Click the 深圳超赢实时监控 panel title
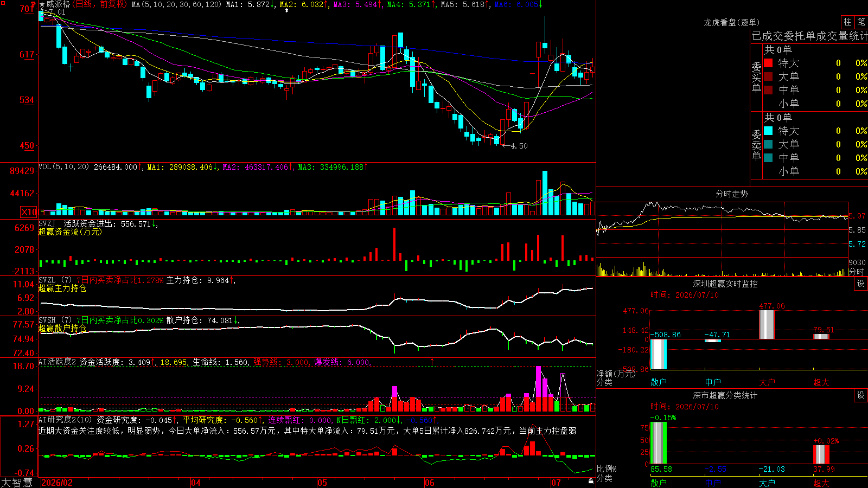 [x=725, y=284]
